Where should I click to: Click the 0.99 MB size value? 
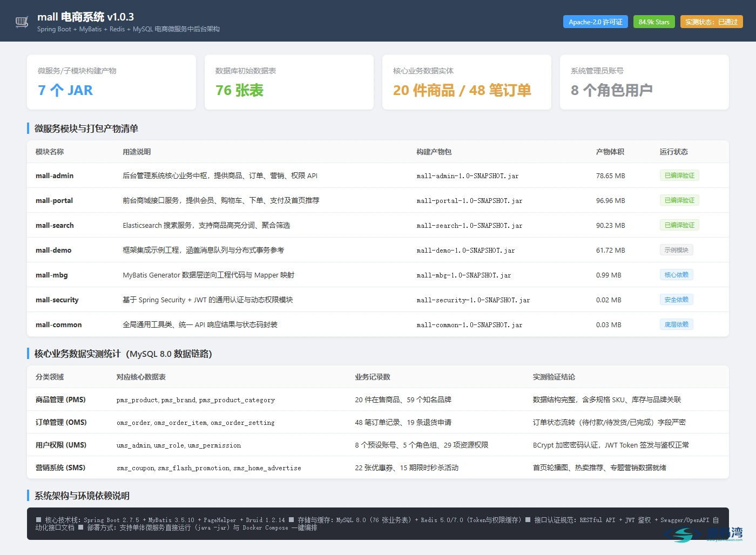[609, 275]
